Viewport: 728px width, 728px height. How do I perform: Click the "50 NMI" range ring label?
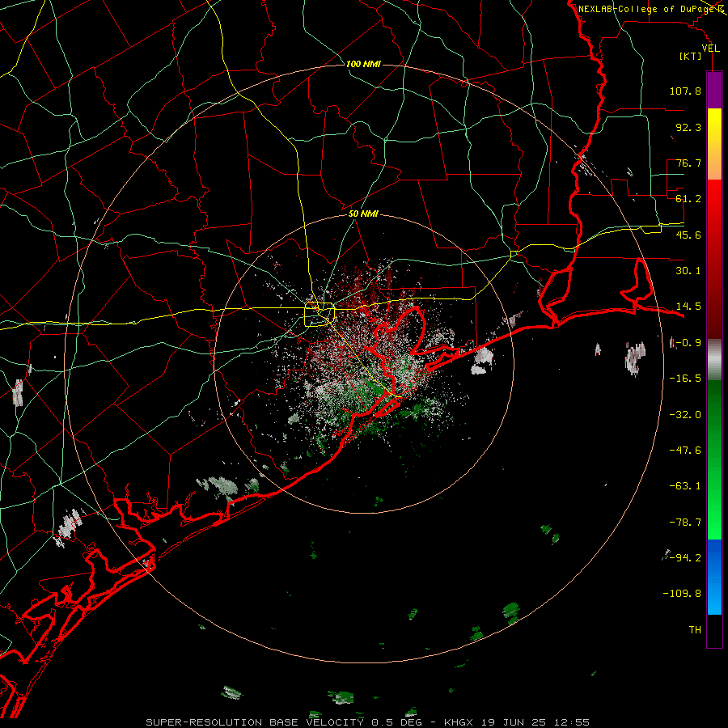click(363, 214)
